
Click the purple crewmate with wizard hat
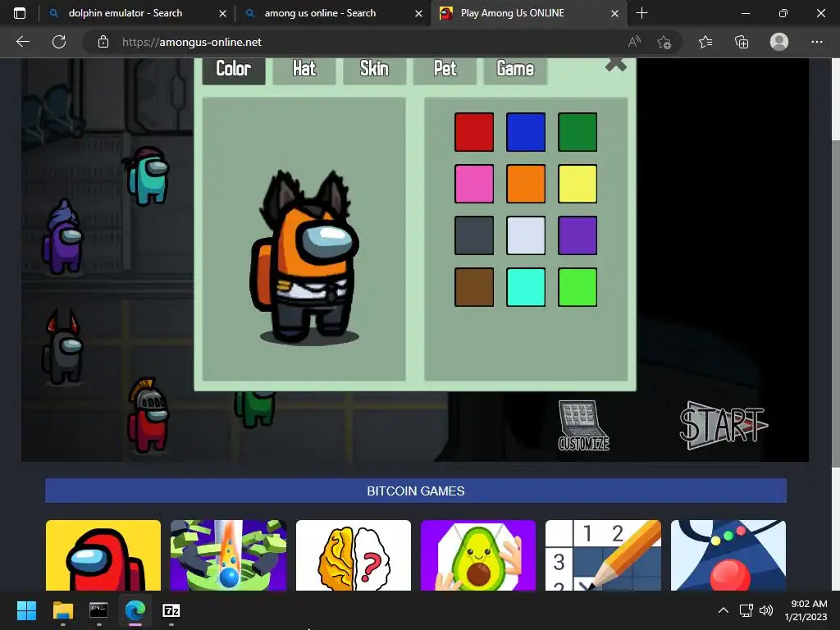(x=62, y=237)
